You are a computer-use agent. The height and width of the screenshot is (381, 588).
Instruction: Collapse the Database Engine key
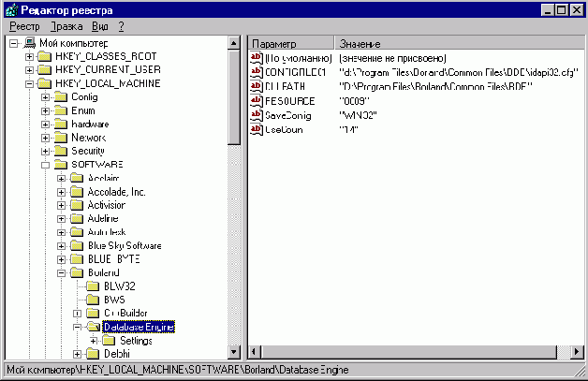(x=78, y=328)
